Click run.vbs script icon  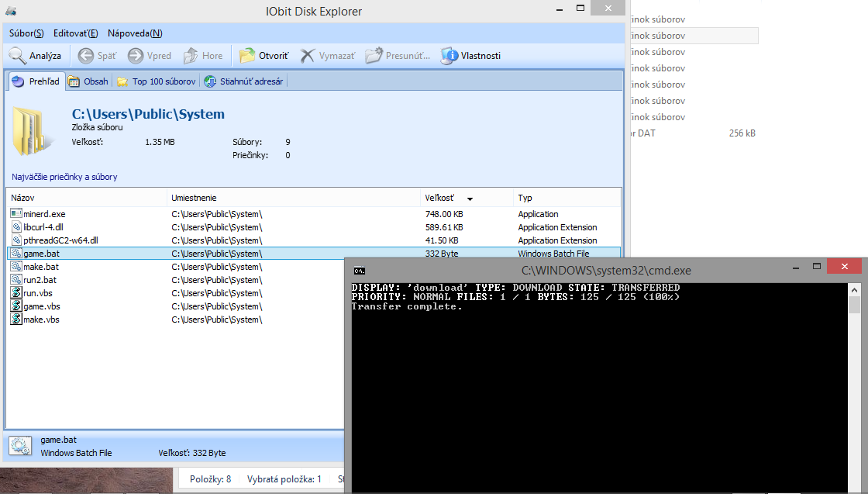(x=16, y=293)
